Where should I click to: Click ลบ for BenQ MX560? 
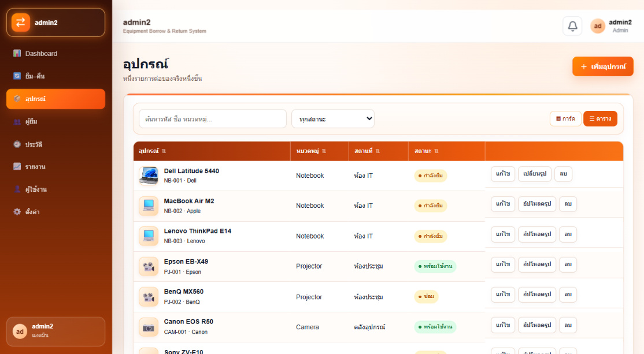click(x=568, y=295)
